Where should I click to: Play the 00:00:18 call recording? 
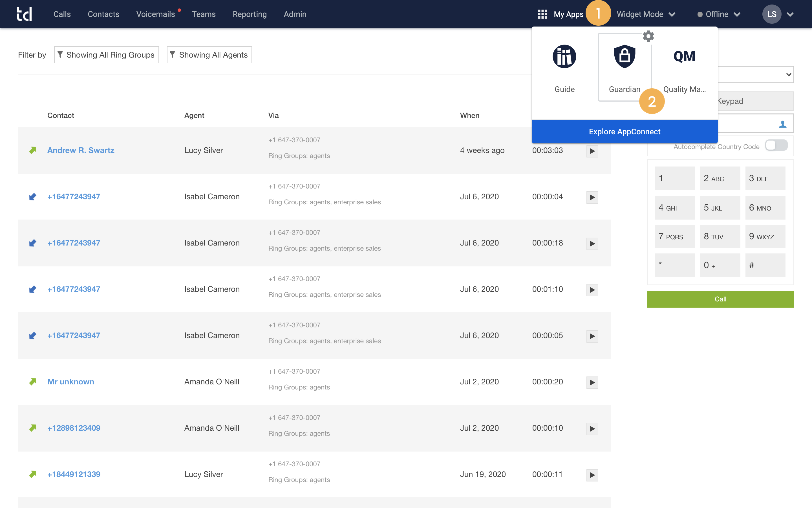[592, 244]
